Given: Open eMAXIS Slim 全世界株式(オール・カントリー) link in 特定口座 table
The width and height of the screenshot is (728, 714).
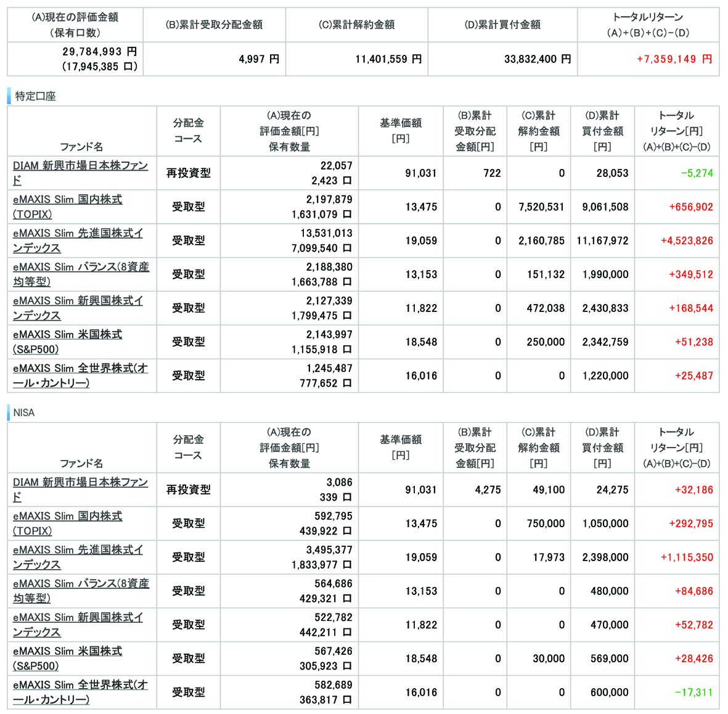Looking at the screenshot, I should tap(80, 375).
